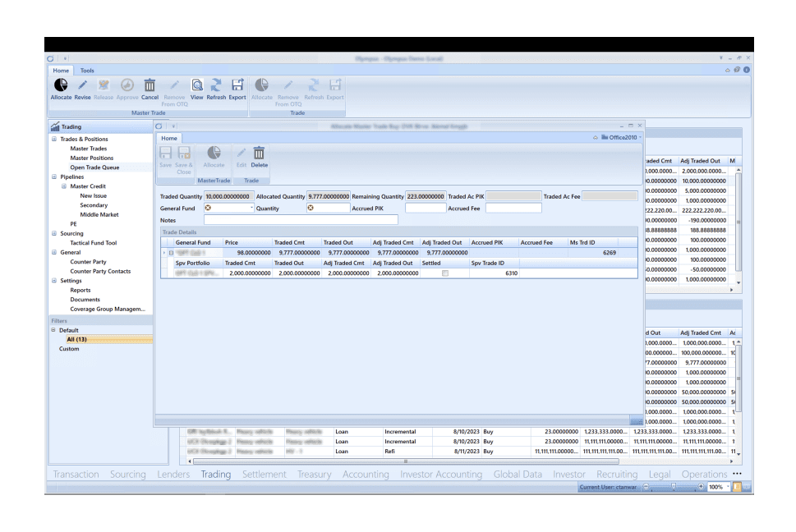
Task: Open the Home tab in allocation dialog
Action: pos(169,138)
